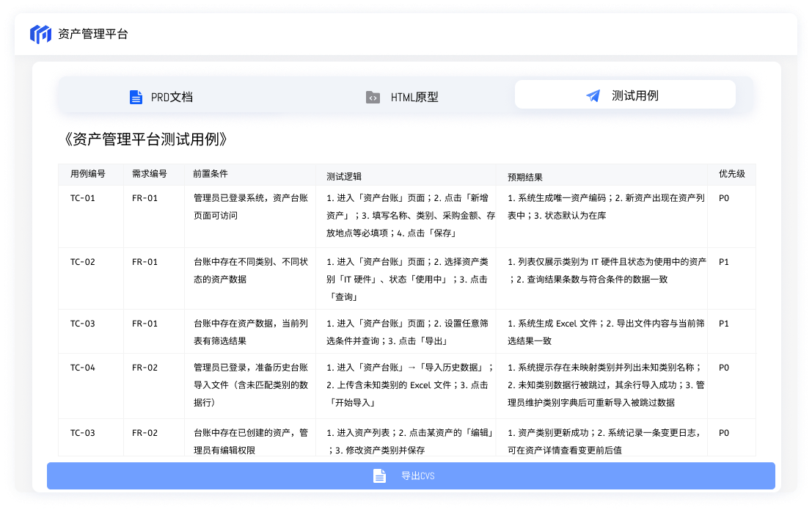812x510 pixels.
Task: Click the 前置条件 column header
Action: (x=211, y=174)
